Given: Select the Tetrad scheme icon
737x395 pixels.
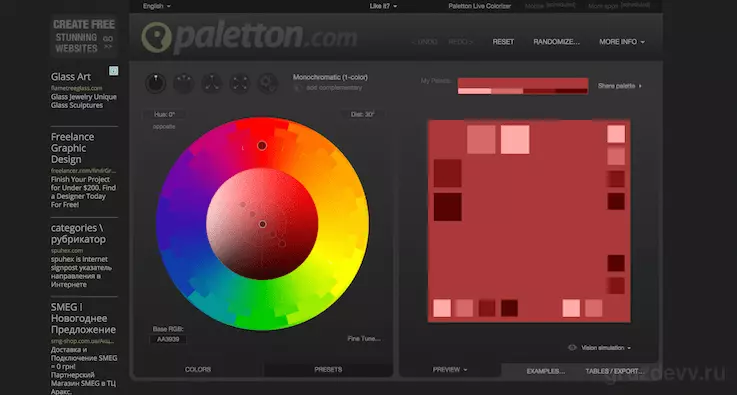Looking at the screenshot, I should 240,83.
